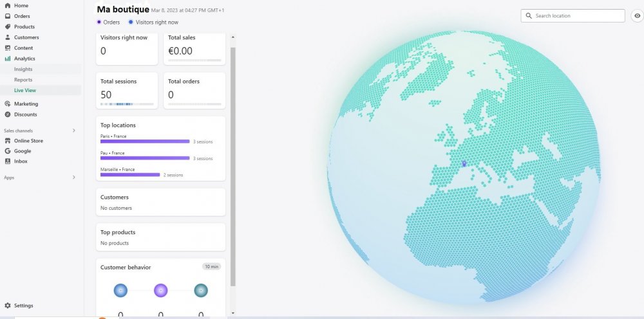
Task: Click the blue session circle in Customer behavior
Action: [x=120, y=290]
